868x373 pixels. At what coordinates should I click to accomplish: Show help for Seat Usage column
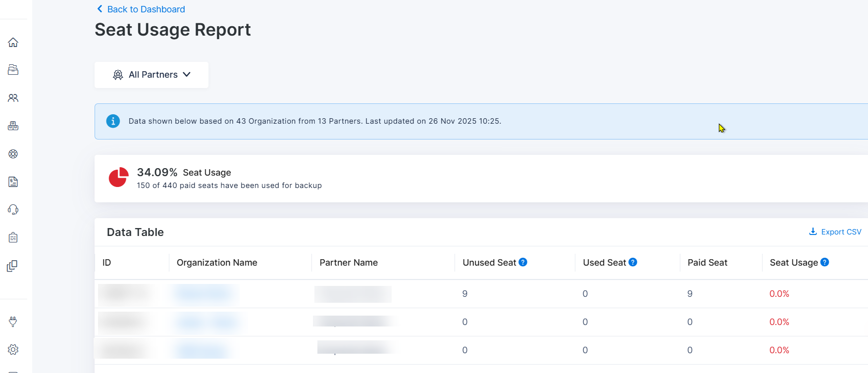pos(825,262)
